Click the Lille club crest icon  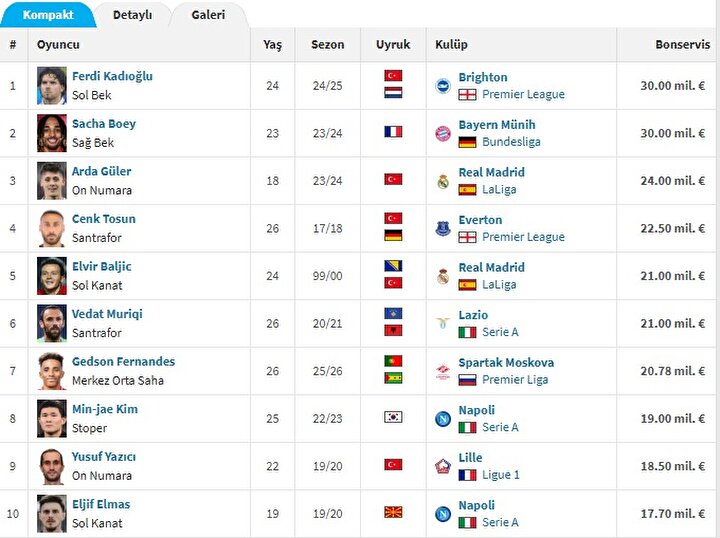click(443, 466)
